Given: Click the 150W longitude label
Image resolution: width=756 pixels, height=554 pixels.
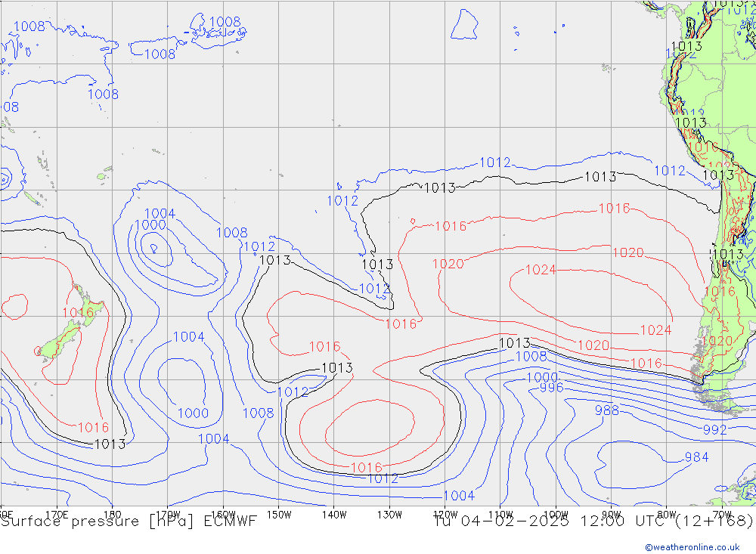Looking at the screenshot, I should click(279, 514).
